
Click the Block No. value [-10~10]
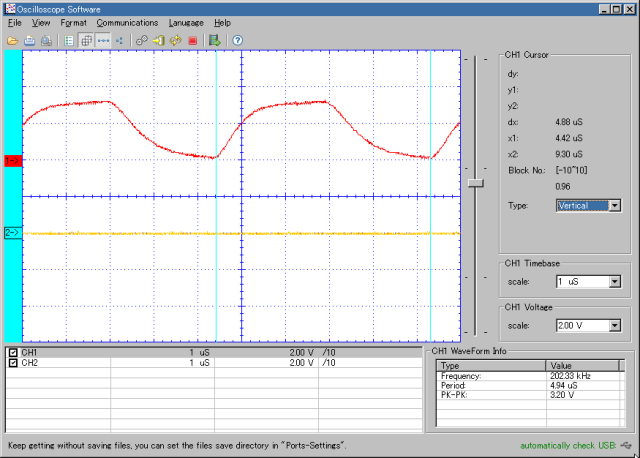pyautogui.click(x=571, y=170)
